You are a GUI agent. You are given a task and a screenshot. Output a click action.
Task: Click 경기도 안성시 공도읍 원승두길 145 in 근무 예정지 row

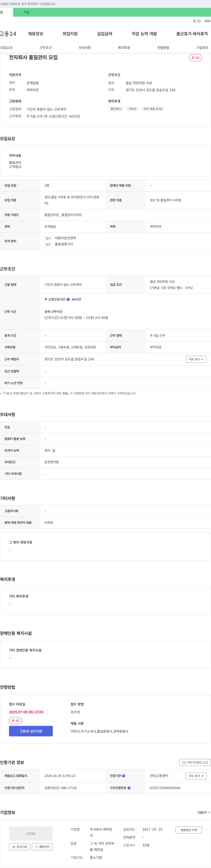tap(69, 359)
